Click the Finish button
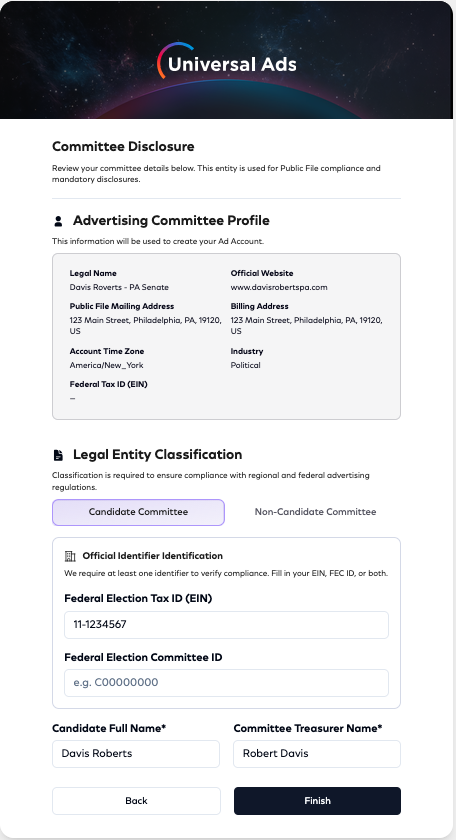456x840 pixels. point(317,801)
